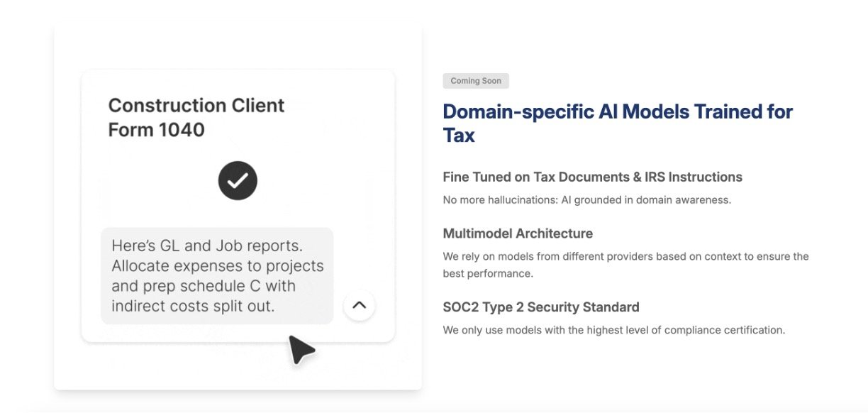Open SOC2 Type 2 Security Standard section

[540, 307]
